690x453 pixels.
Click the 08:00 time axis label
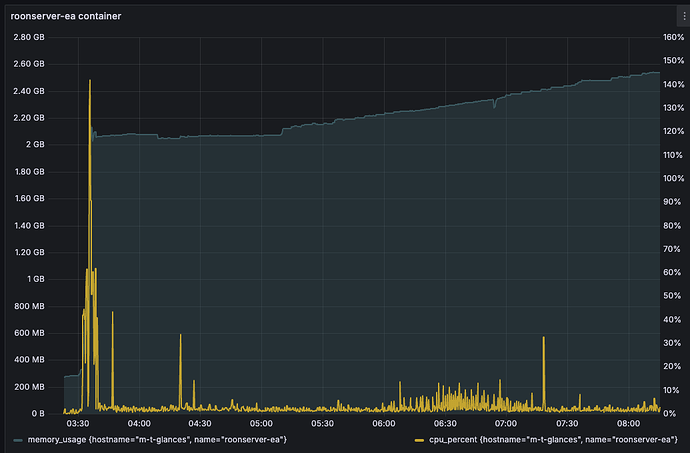(x=628, y=424)
